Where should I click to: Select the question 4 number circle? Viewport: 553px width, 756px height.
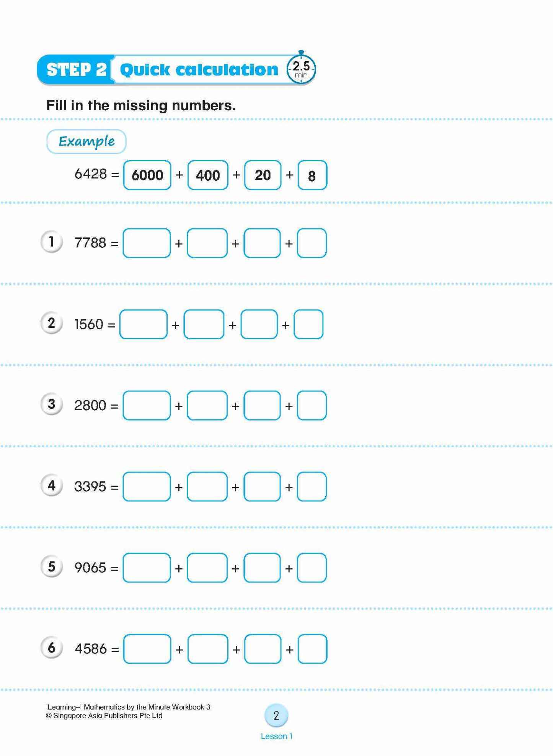coord(51,486)
